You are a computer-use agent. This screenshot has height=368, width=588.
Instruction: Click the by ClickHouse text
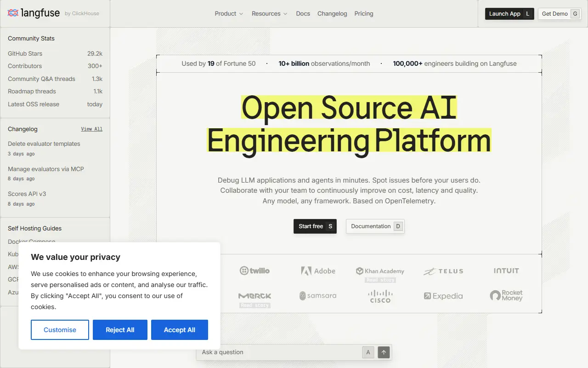tap(82, 14)
